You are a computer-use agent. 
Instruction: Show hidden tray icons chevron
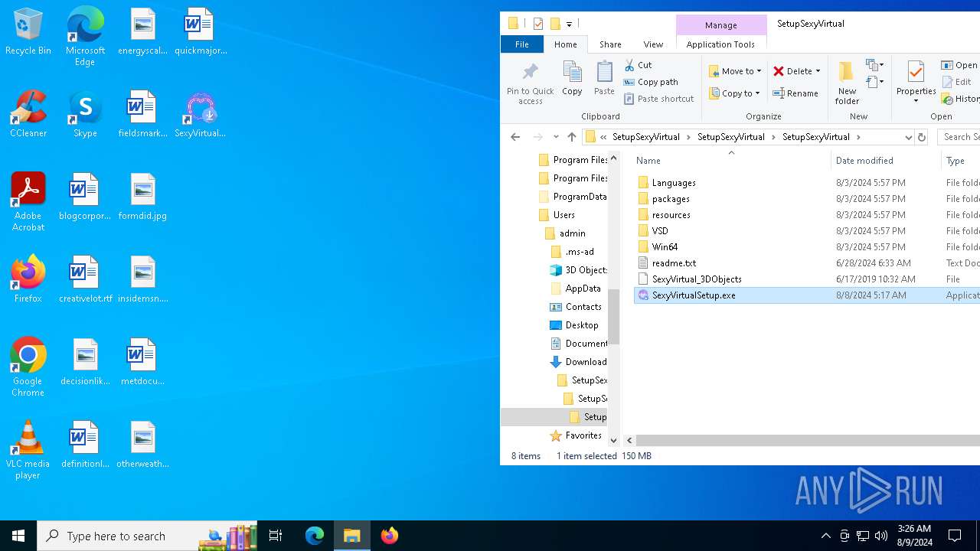(825, 536)
